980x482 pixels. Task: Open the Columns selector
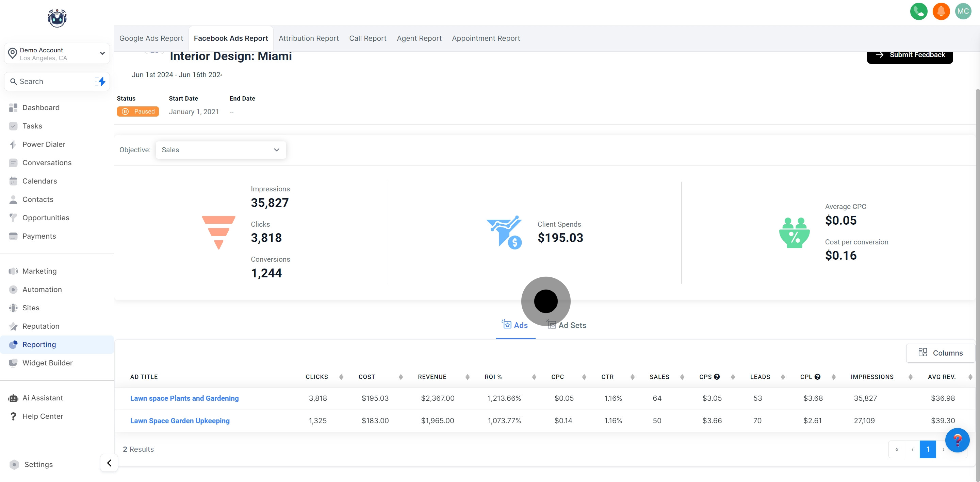[x=940, y=353]
